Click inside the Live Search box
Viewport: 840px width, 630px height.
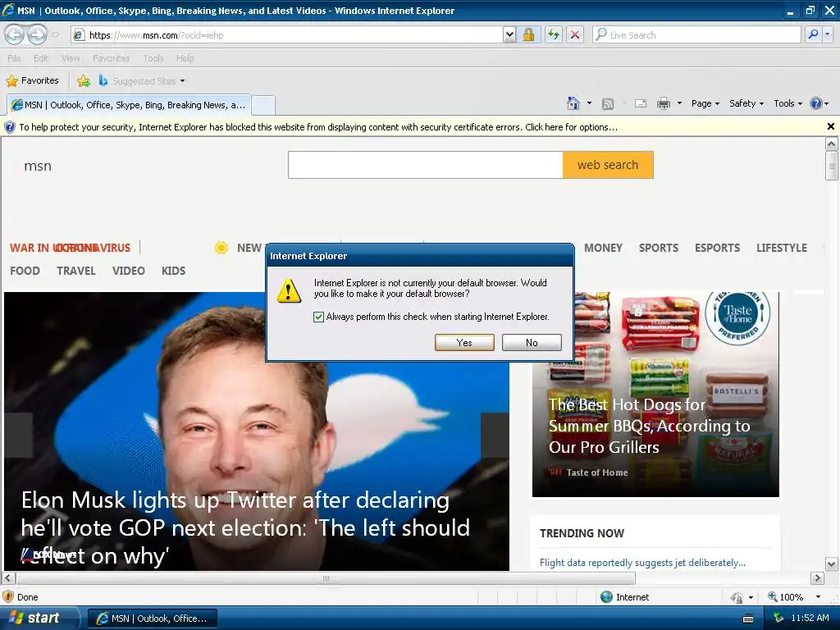(x=696, y=34)
